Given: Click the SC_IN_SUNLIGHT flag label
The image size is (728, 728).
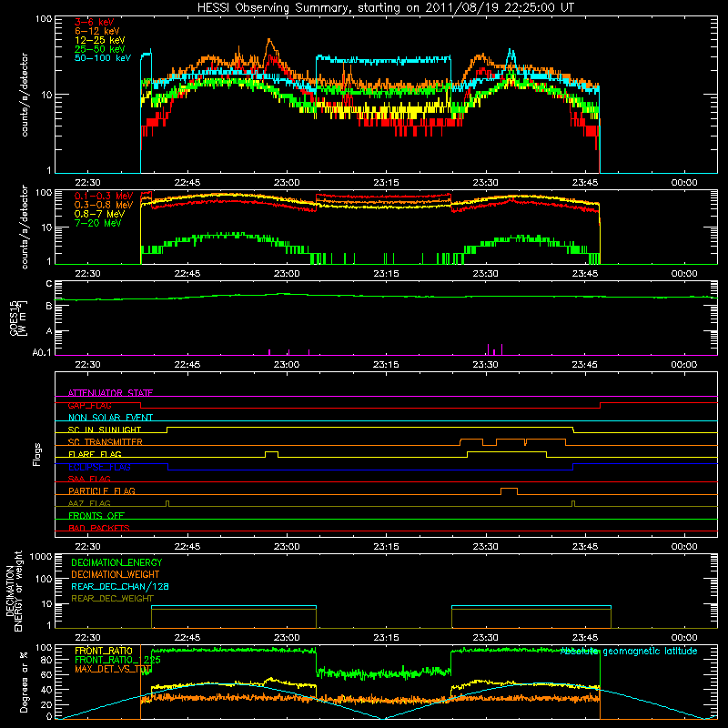Looking at the screenshot, I should tap(105, 430).
